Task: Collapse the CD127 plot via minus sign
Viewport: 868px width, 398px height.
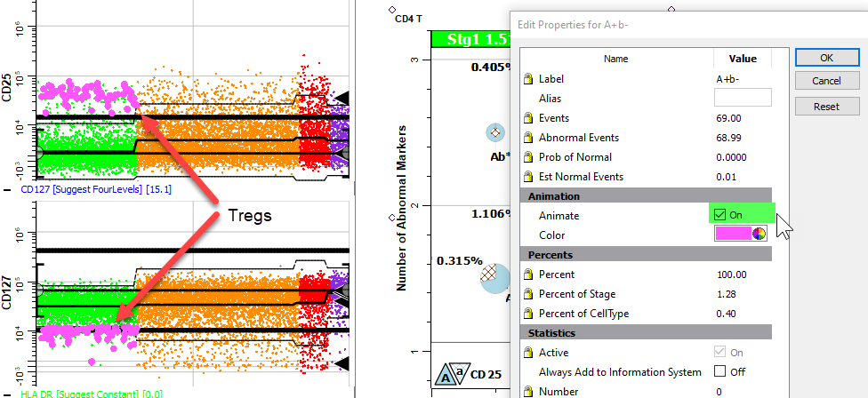Action: pos(7,190)
